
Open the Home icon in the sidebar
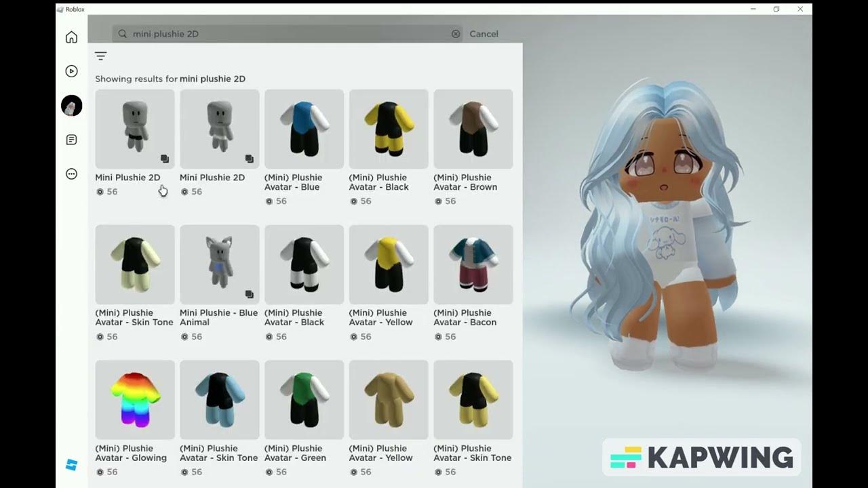(x=71, y=37)
